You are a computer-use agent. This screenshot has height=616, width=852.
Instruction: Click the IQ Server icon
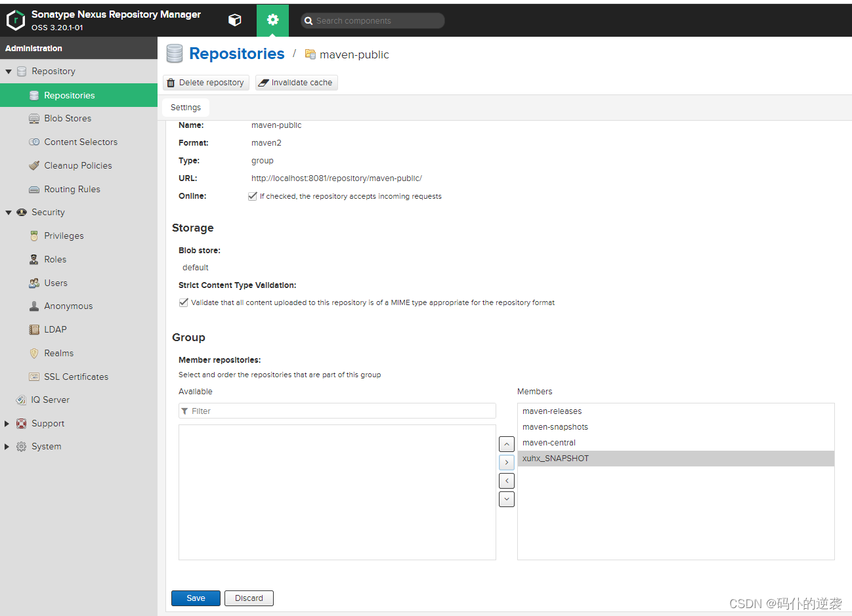point(22,400)
